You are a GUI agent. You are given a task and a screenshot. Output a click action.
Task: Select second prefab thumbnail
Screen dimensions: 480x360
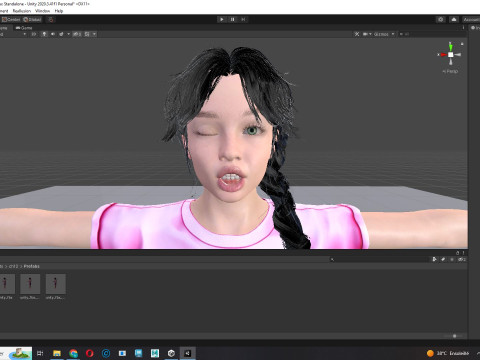point(30,284)
